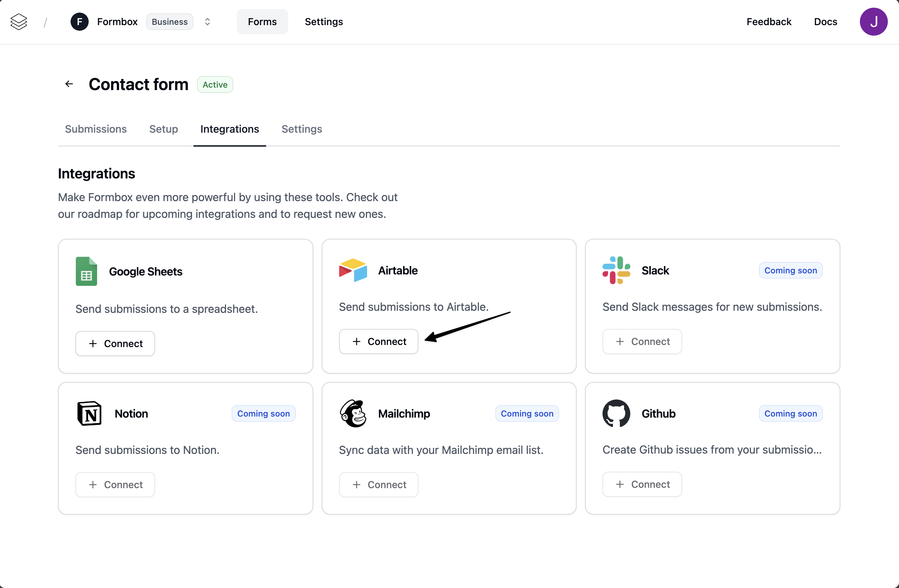Click the Github octocat logo icon
The width and height of the screenshot is (899, 588).
pos(616,413)
